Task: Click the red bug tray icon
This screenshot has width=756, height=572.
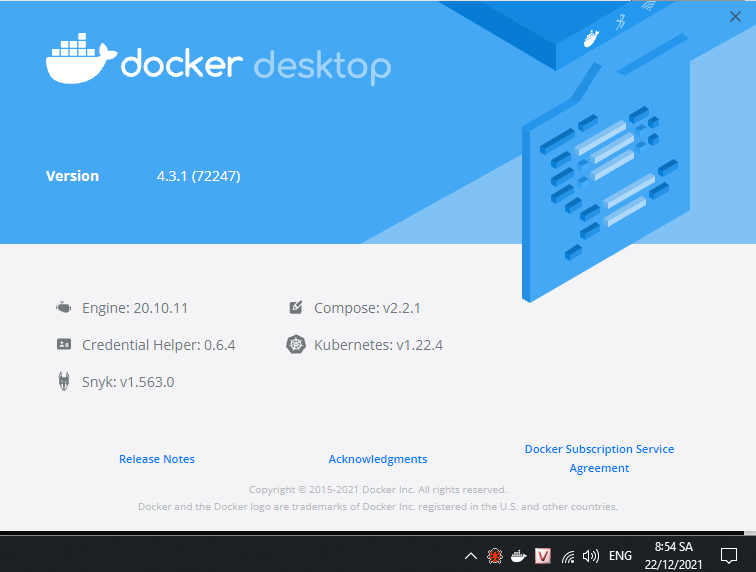Action: [495, 556]
